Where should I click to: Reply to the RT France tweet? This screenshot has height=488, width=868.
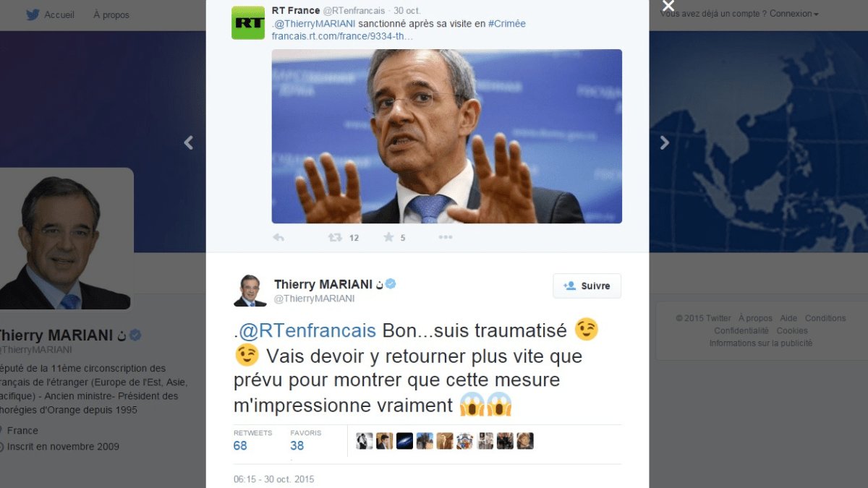coord(278,237)
